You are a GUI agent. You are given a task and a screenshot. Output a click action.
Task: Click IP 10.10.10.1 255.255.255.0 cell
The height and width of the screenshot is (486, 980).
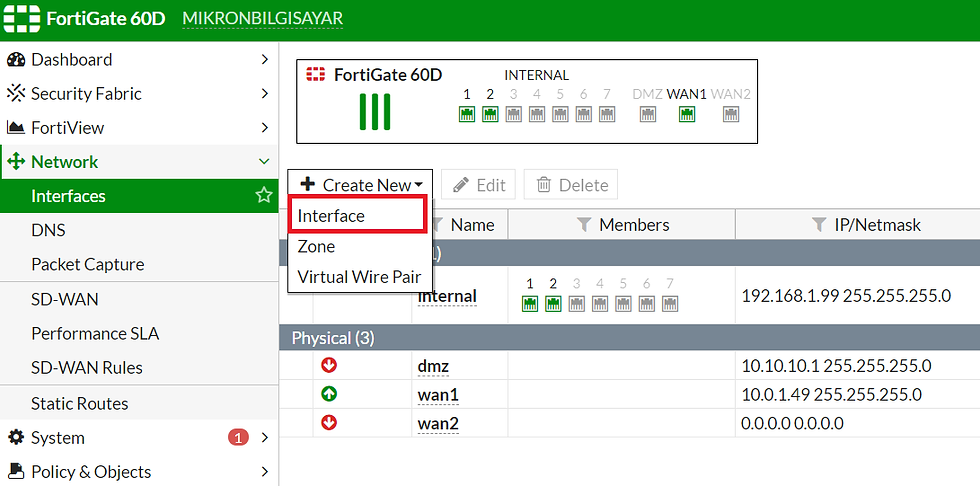[x=836, y=365]
